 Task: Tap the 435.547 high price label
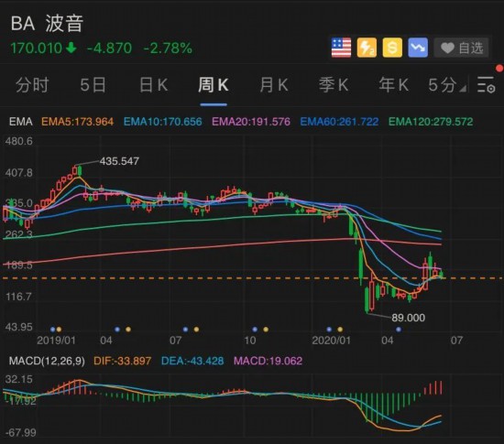click(x=119, y=161)
